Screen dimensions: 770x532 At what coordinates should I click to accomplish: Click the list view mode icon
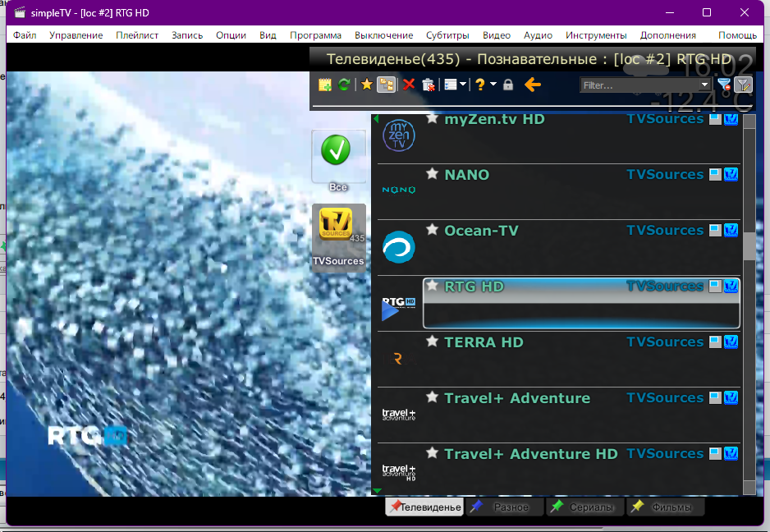coord(451,85)
